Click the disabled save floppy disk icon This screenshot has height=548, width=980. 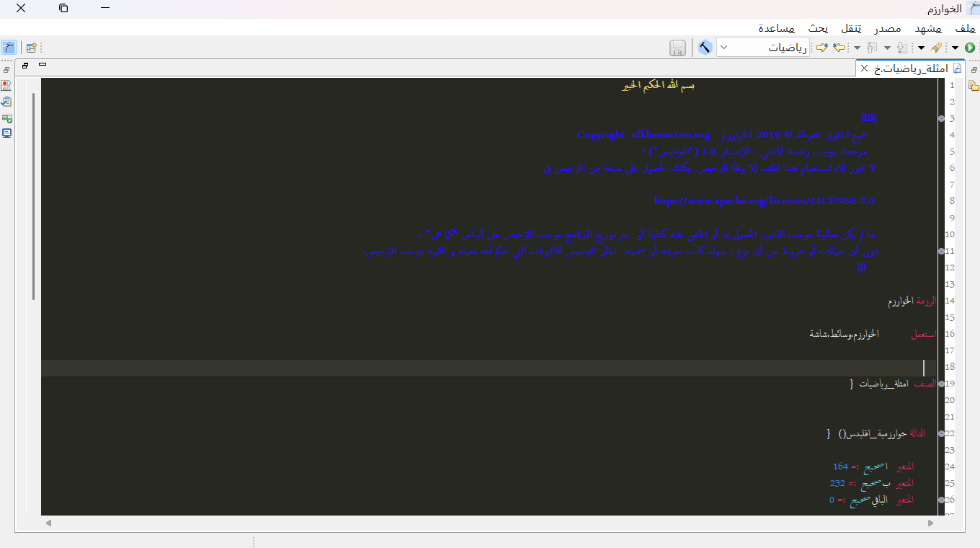coord(677,48)
